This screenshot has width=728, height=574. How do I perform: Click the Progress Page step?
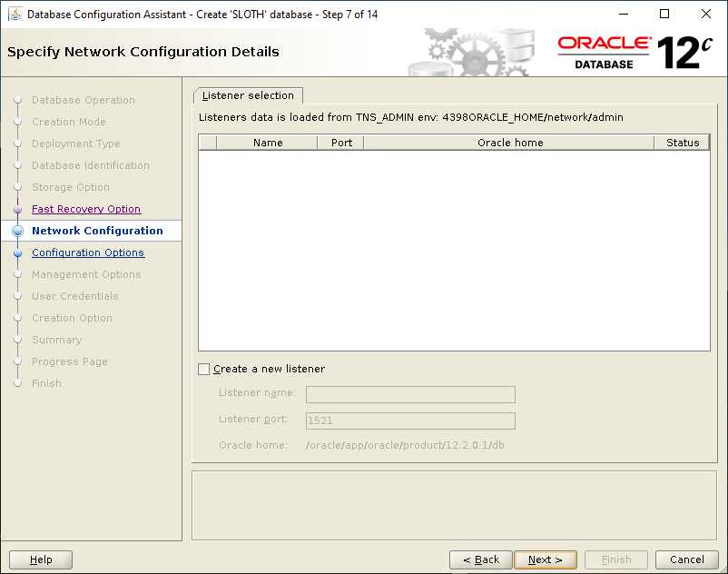[x=70, y=361]
